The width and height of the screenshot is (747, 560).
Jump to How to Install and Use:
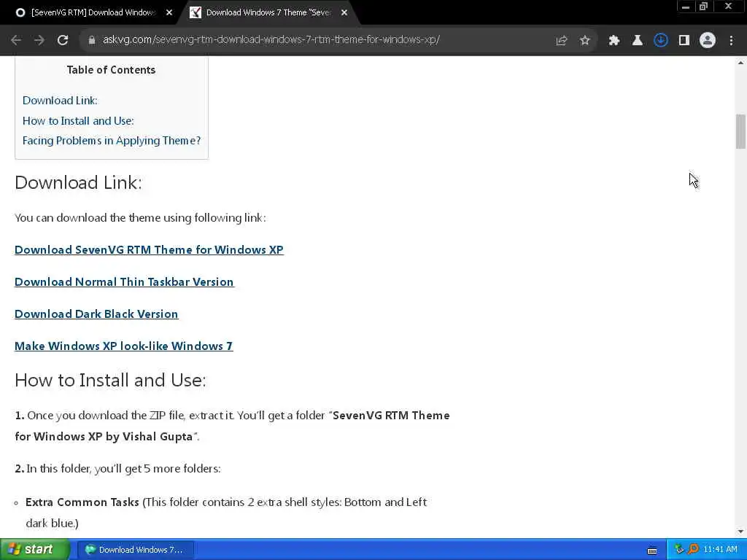78,121
